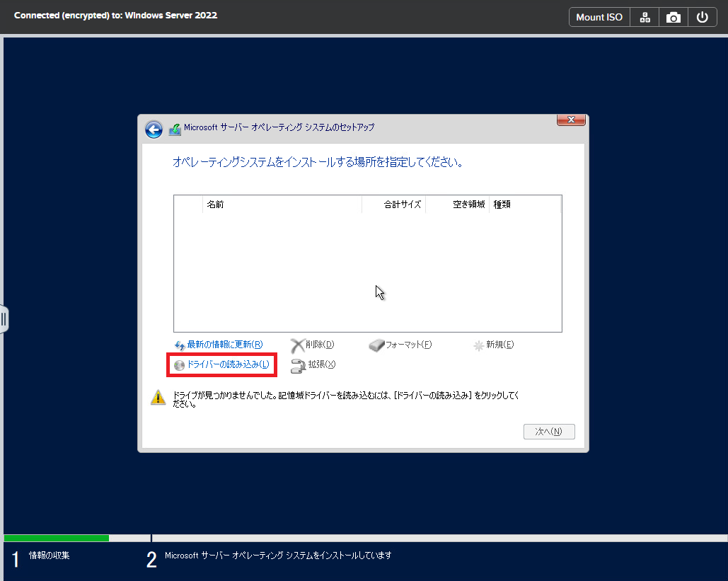The width and height of the screenshot is (728, 581).
Task: Click the side panel handle on left edge
Action: tap(4, 319)
